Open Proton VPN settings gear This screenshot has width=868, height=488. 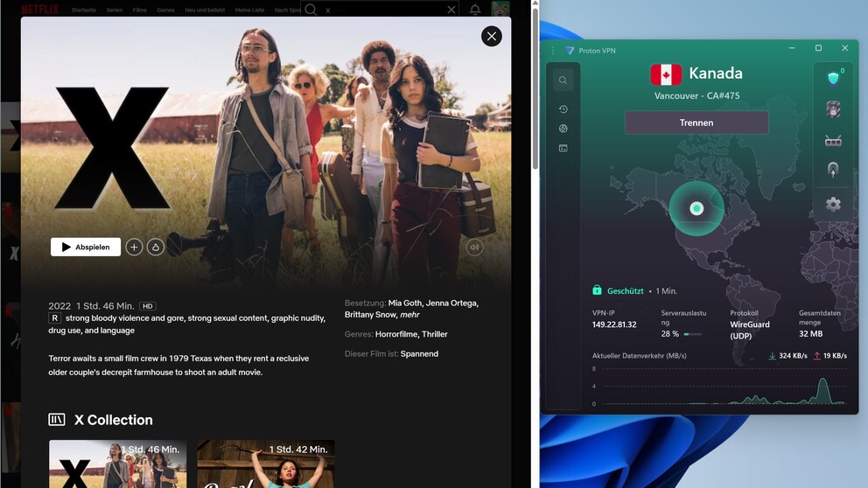click(x=833, y=204)
